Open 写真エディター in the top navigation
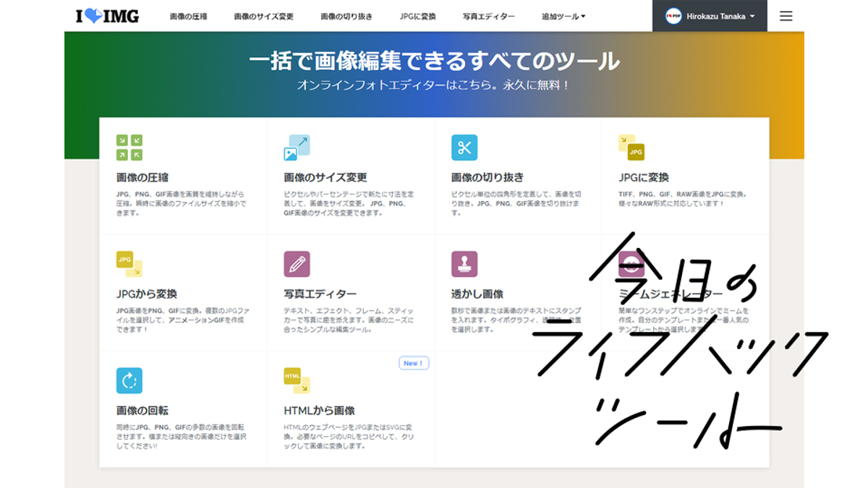The width and height of the screenshot is (868, 488). [489, 16]
